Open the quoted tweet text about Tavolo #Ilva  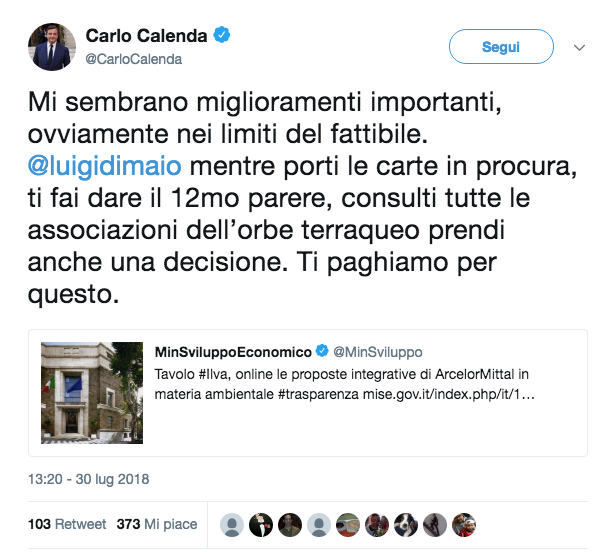[x=345, y=384]
